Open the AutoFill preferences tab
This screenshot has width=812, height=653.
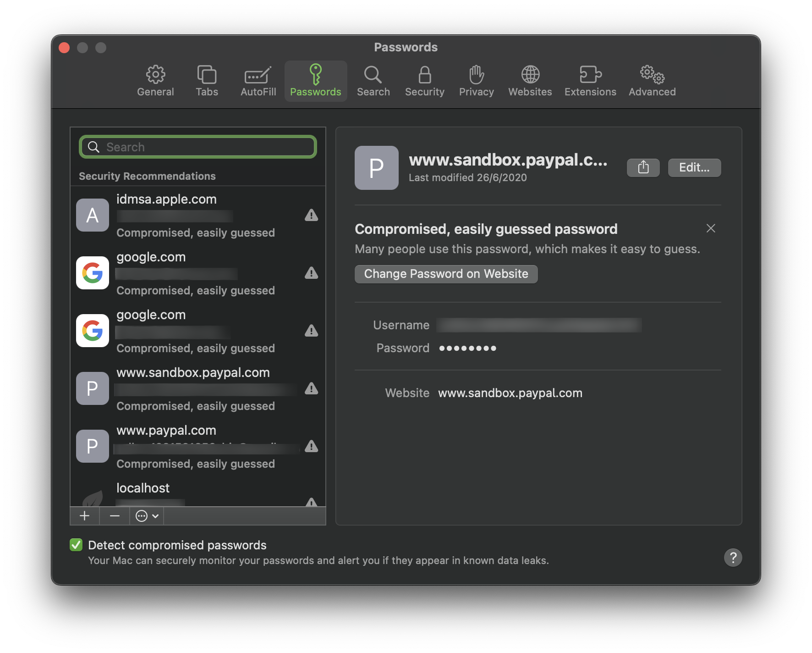coord(258,81)
